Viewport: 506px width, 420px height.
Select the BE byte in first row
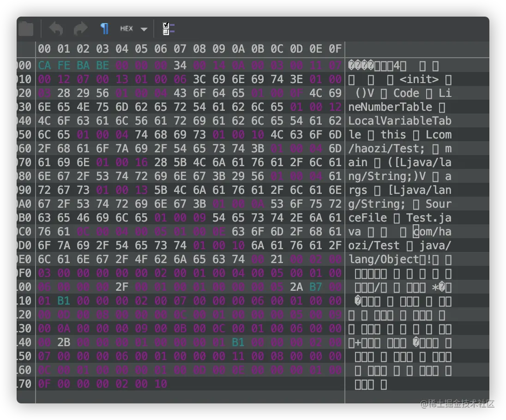(x=102, y=66)
